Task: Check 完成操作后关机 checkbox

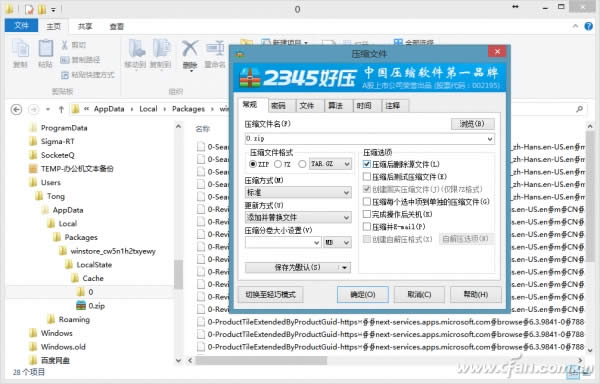Action: click(x=367, y=214)
